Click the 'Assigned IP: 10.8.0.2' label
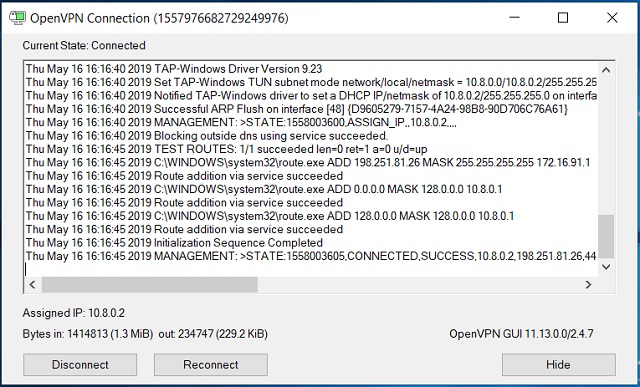 (73, 313)
